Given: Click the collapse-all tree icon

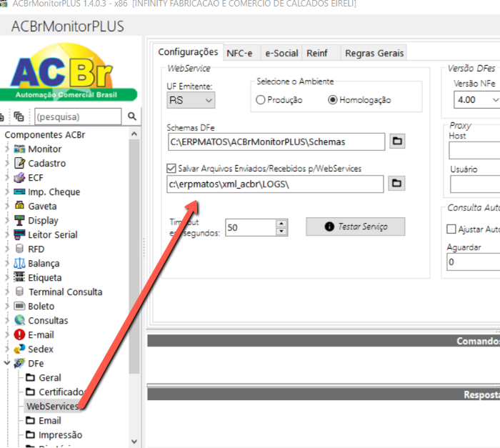Looking at the screenshot, I should pos(19,116).
